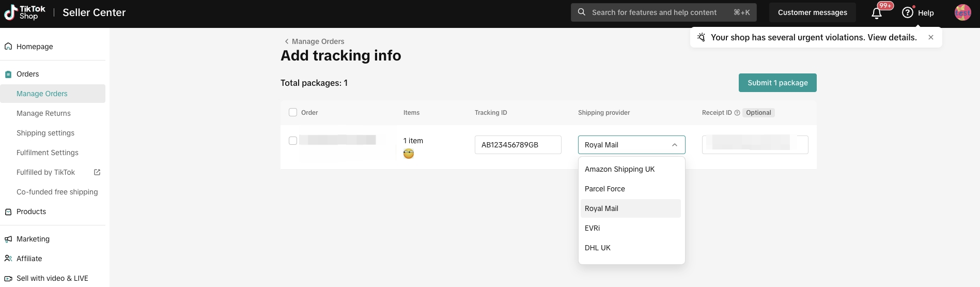Click the Shipping provider column header
The width and height of the screenshot is (980, 287).
[x=604, y=113]
